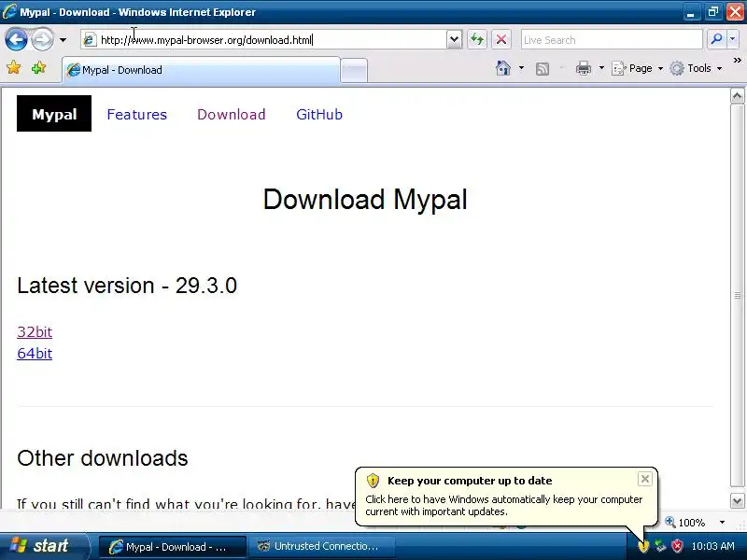Screen dimensions: 747x560
Task: Click the taskbar clock 10:03 AM
Action: tap(712, 546)
